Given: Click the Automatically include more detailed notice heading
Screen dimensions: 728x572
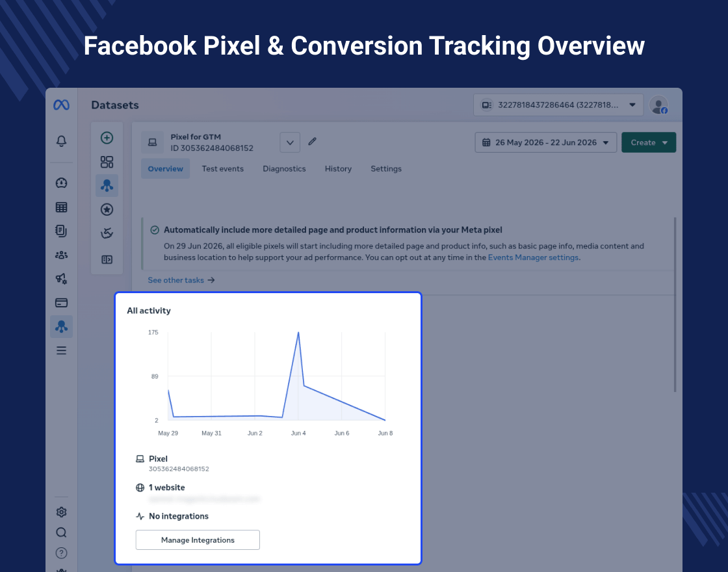Looking at the screenshot, I should pyautogui.click(x=333, y=230).
